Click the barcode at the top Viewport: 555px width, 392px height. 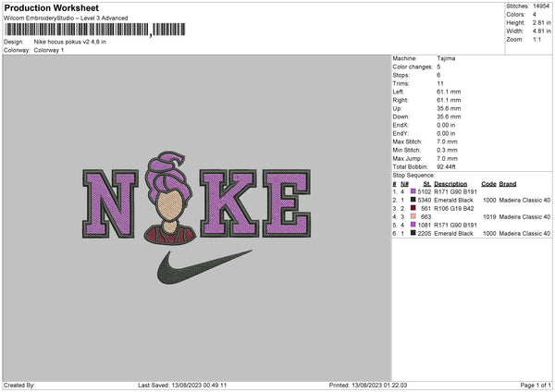(95, 30)
